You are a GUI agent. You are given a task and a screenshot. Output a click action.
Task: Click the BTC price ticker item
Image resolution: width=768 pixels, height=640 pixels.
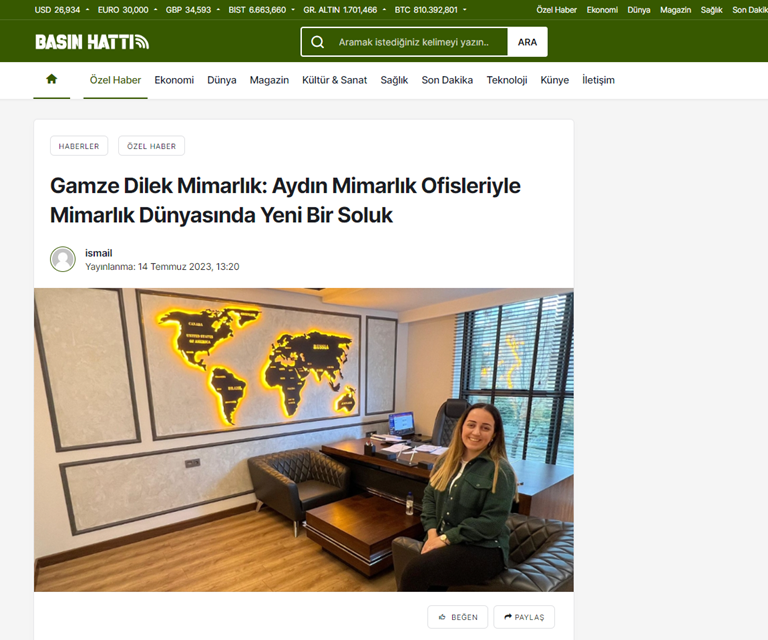coord(426,10)
